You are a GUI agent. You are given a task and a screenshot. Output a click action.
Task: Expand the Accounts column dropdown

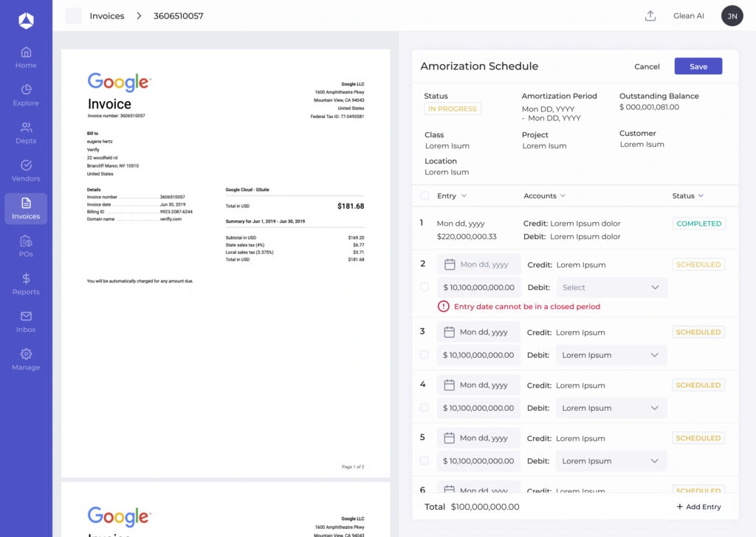(x=563, y=195)
